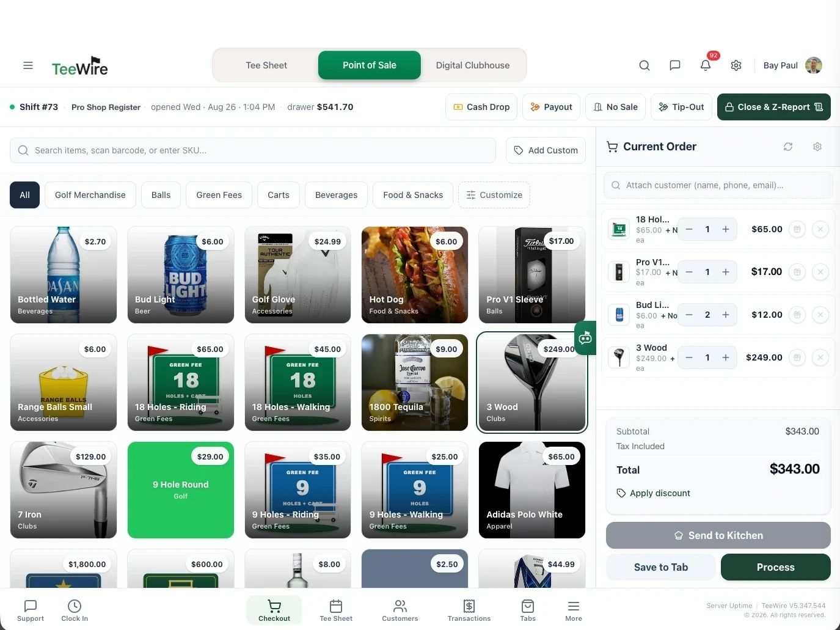Decrease Bud Light quantity
840x630 pixels.
coord(689,315)
